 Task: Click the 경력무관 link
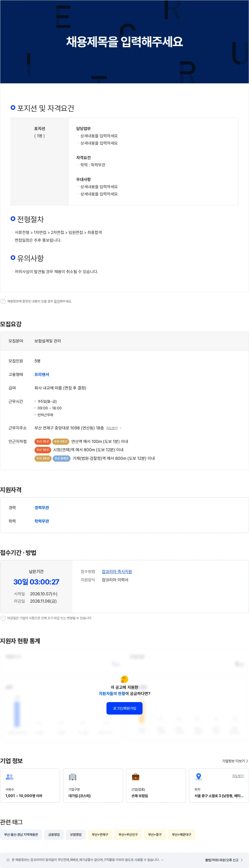(42, 507)
